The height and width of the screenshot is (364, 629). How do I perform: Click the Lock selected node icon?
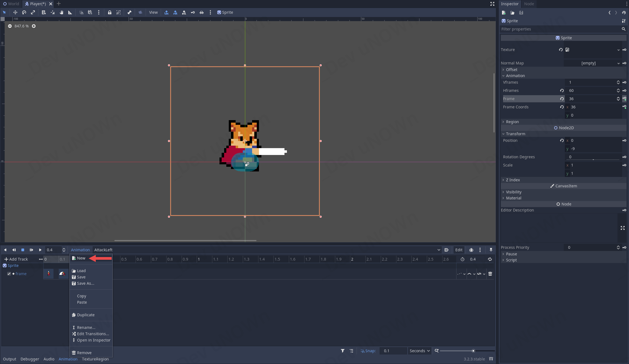pos(109,12)
